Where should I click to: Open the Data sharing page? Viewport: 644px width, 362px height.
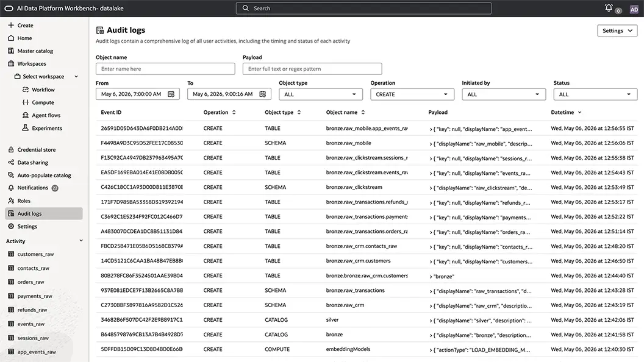pos(33,162)
